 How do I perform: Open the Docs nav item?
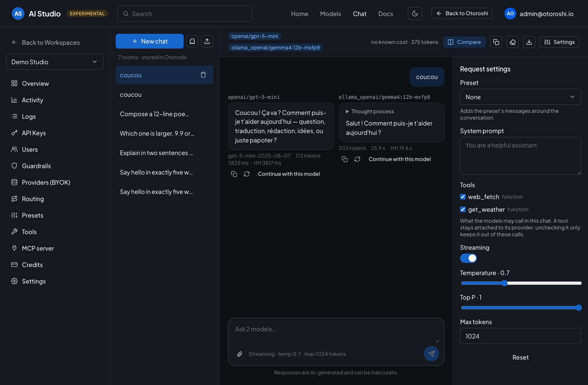tap(386, 14)
